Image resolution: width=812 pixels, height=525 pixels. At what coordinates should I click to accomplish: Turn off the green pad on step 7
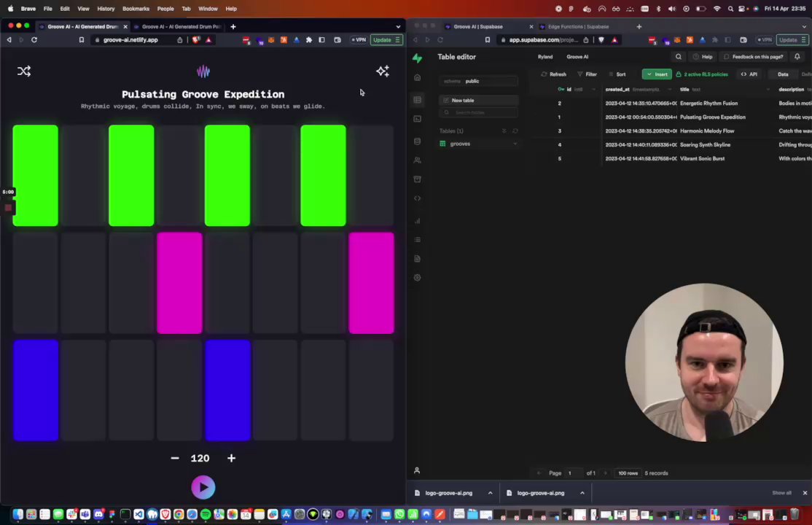323,175
